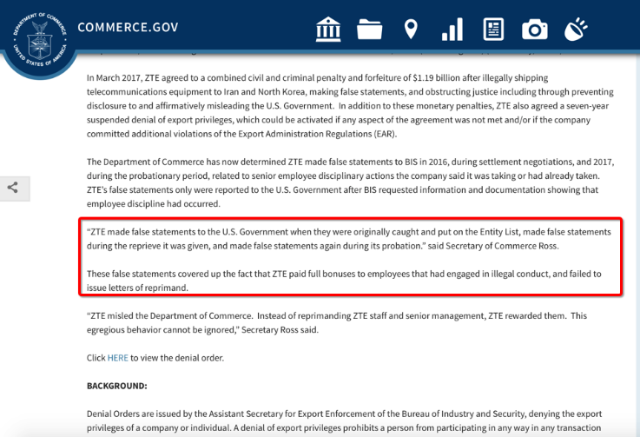
Task: Click the text "issue letters of reprimand."
Action: point(137,288)
